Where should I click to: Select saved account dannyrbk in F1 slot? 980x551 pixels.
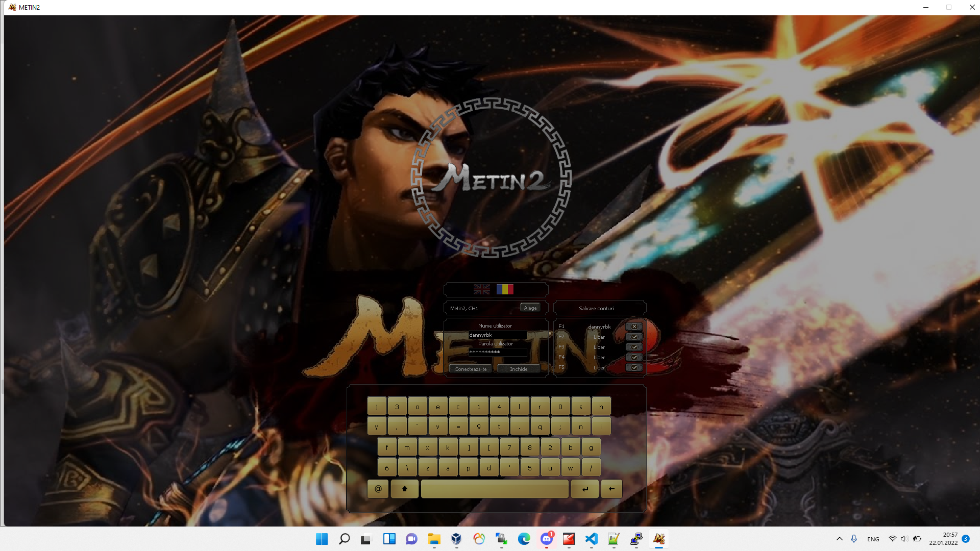599,327
